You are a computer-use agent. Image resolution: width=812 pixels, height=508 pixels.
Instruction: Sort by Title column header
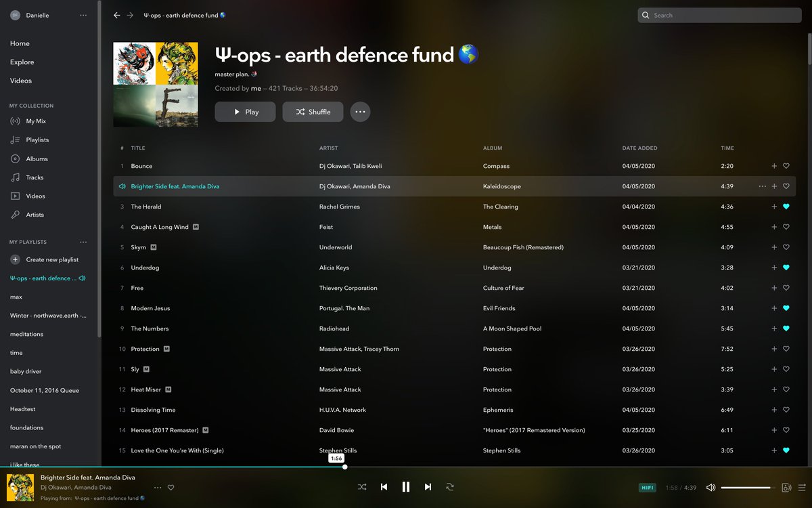(x=138, y=148)
